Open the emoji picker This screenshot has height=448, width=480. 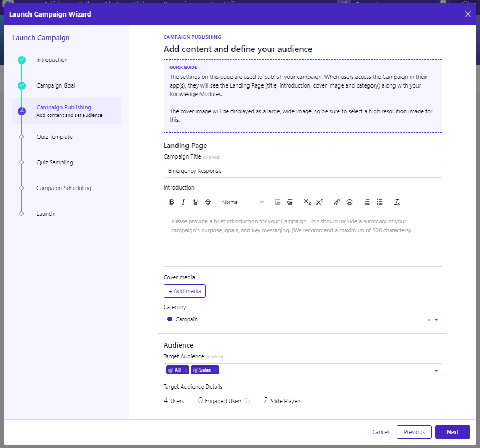[350, 202]
